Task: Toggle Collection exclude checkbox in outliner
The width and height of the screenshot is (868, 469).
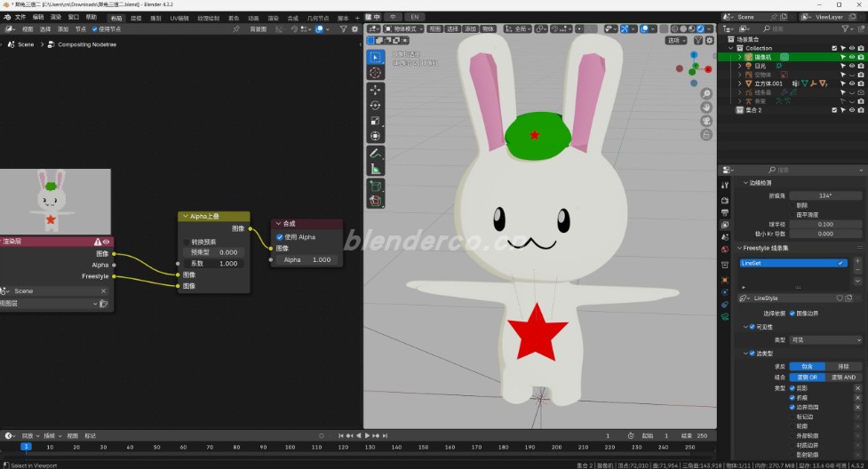Action: [834, 48]
